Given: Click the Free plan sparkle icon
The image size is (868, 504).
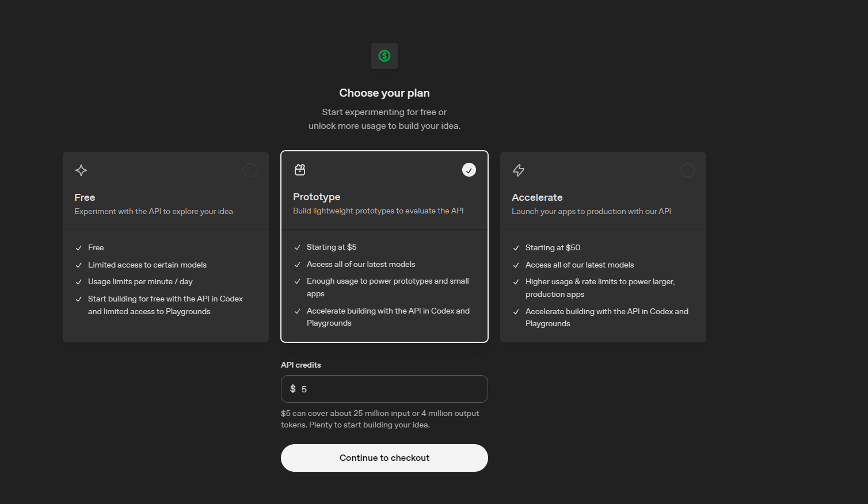Looking at the screenshot, I should (x=81, y=170).
